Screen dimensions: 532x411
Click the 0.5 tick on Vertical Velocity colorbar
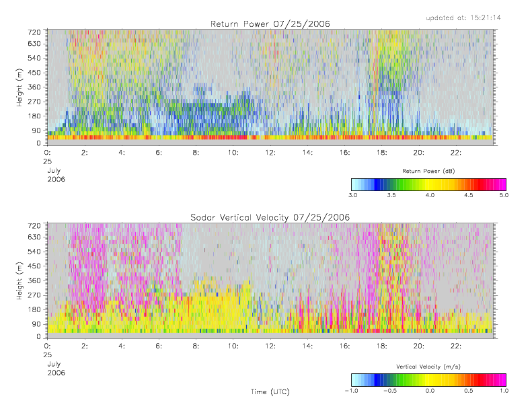coord(469,391)
